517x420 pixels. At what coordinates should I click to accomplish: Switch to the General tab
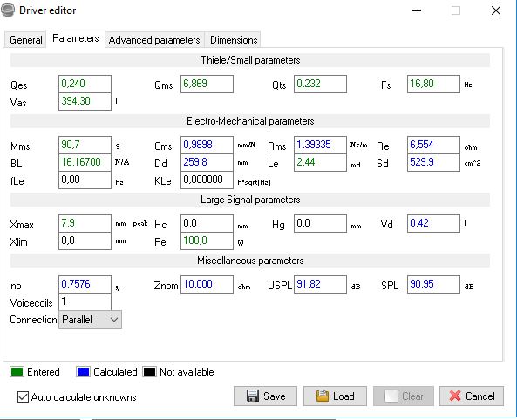coord(25,40)
